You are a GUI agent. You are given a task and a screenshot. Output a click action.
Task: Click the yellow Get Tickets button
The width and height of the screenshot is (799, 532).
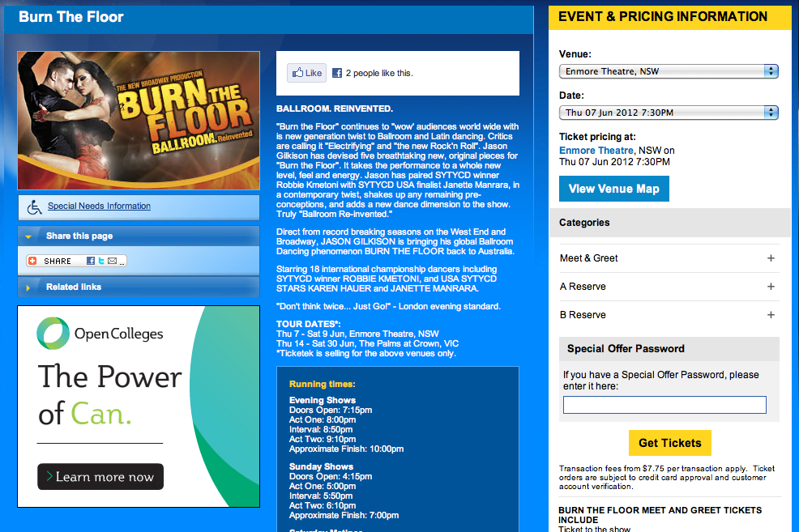pyautogui.click(x=669, y=443)
